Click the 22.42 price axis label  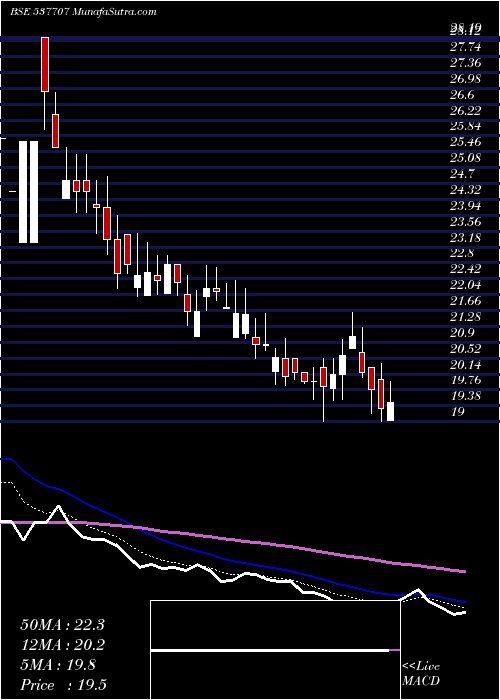click(466, 269)
